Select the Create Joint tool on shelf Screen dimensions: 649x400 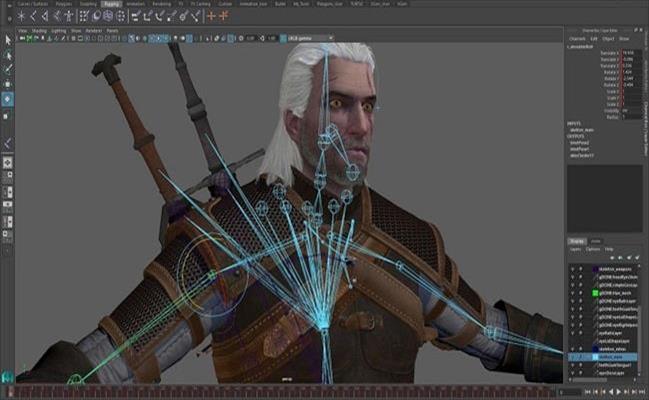click(x=34, y=16)
